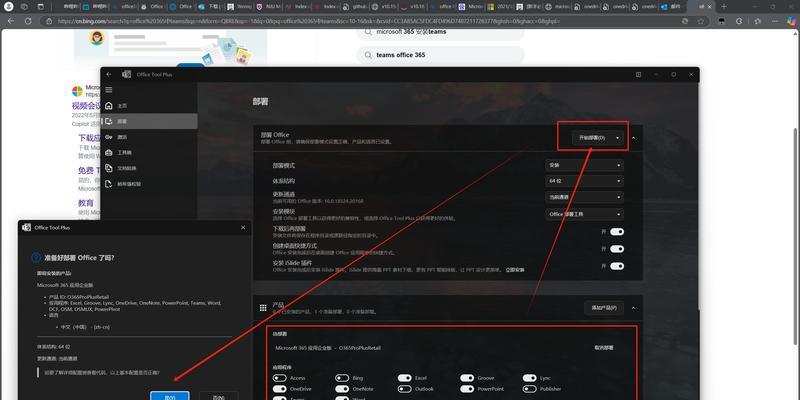The image size is (800, 400).
Task: Toggle the Bing app switch
Action: tap(342, 378)
